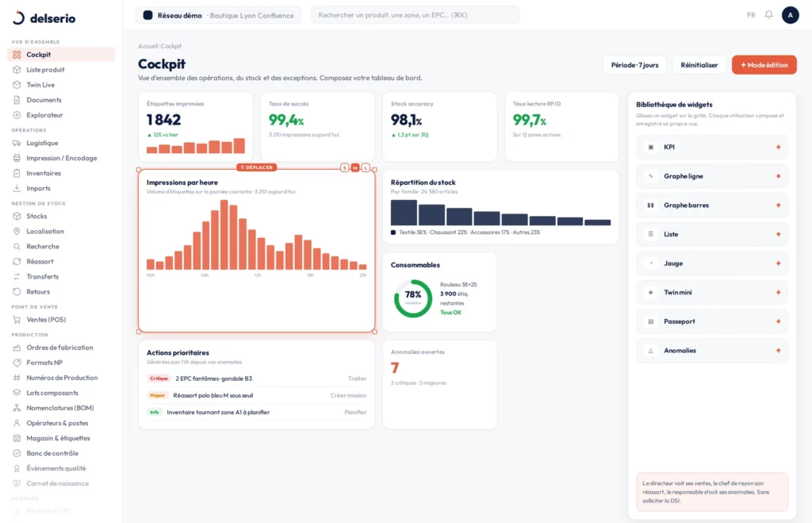Set widget size to L
The width and height of the screenshot is (812, 523).
tap(366, 167)
